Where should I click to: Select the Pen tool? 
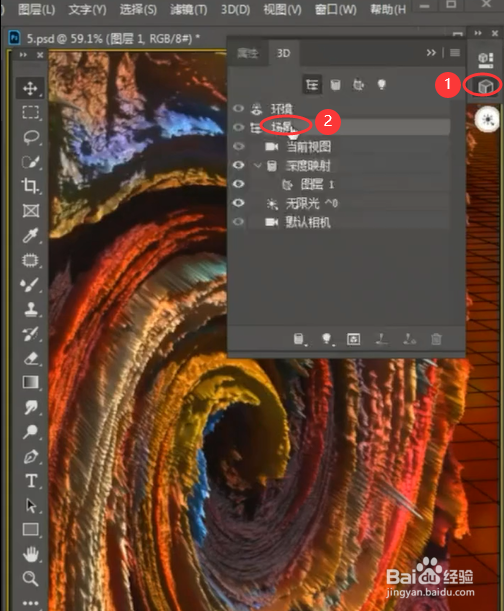pos(30,456)
